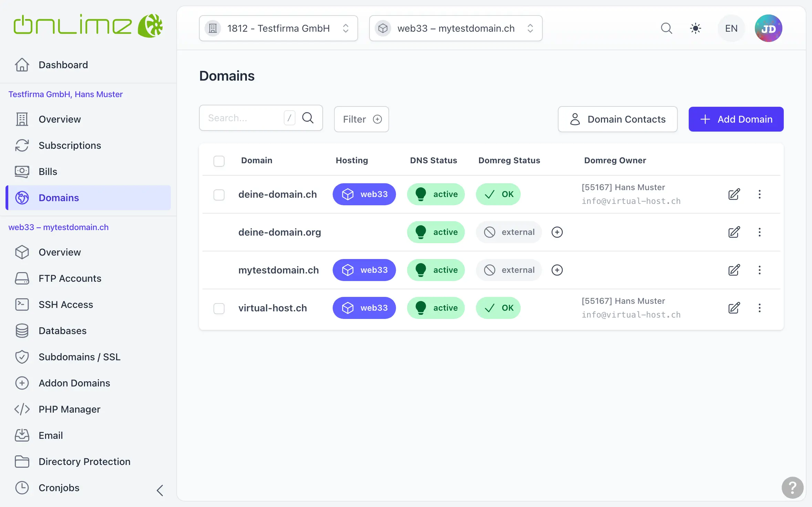Open PHP Manager in the sidebar
This screenshot has width=812, height=507.
(x=88, y=409)
